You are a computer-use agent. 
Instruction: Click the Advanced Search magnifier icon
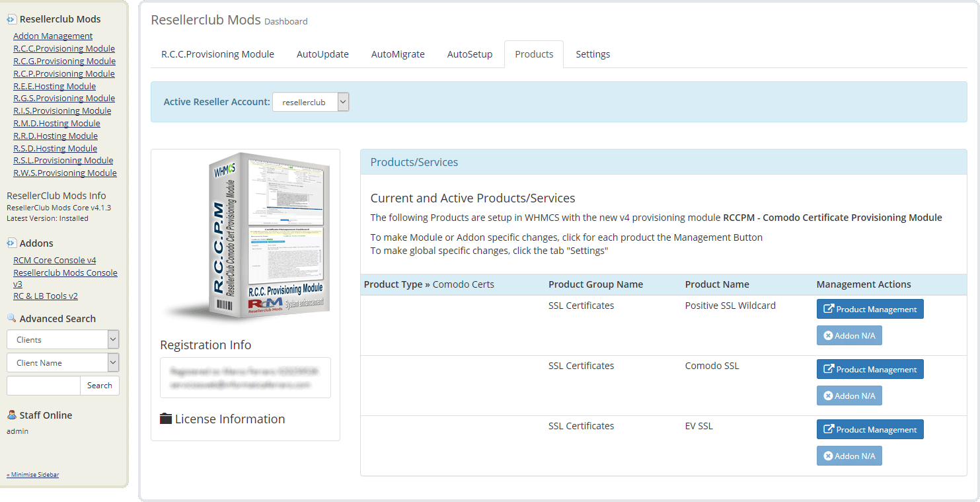pos(11,318)
